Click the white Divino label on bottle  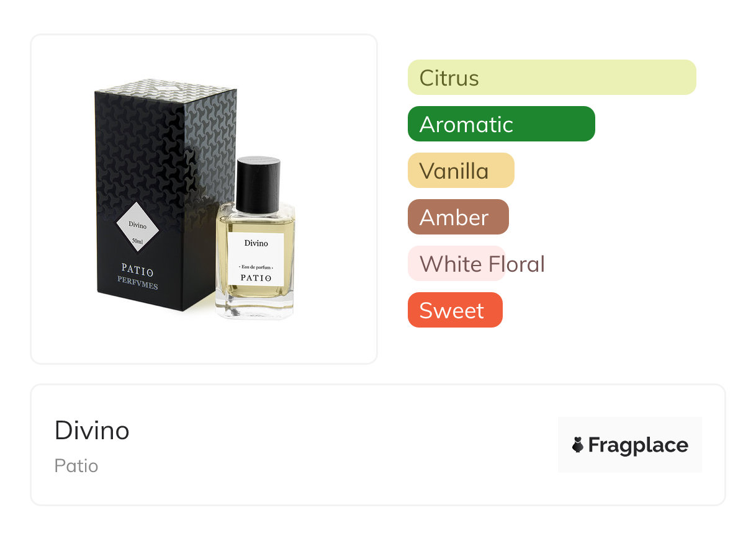pyautogui.click(x=256, y=259)
